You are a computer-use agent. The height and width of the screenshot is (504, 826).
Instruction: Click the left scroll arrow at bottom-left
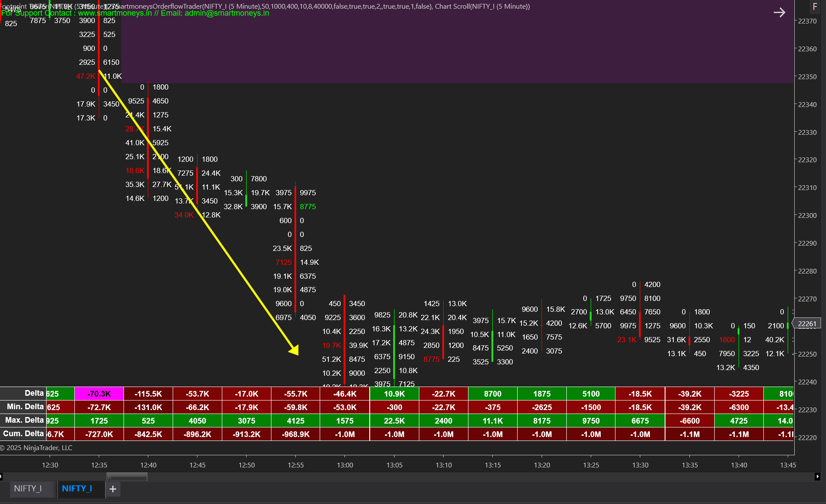(3, 477)
